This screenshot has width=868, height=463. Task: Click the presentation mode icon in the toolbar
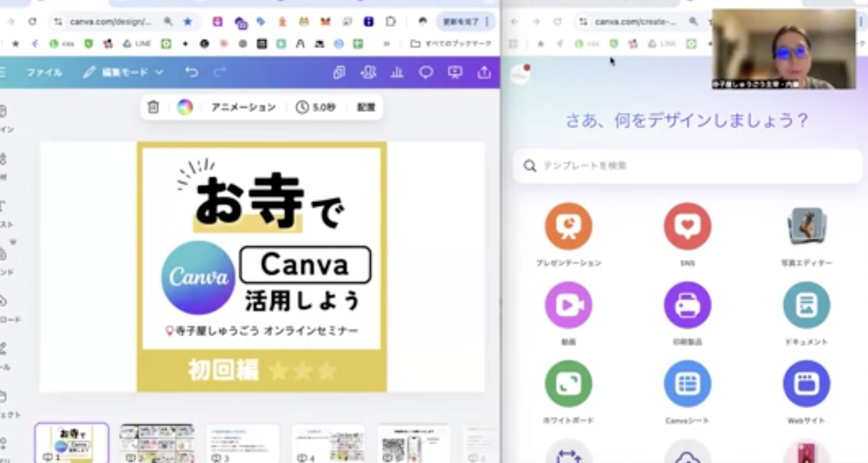click(455, 72)
